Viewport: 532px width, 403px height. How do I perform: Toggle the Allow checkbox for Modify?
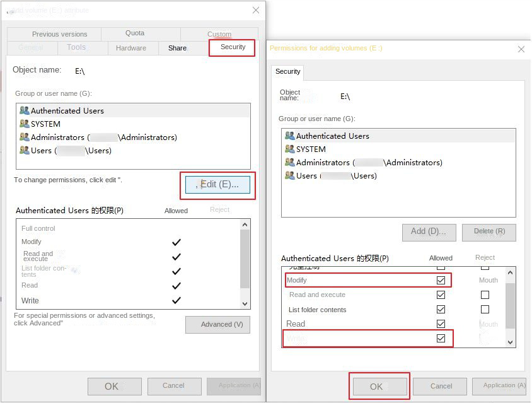click(441, 280)
